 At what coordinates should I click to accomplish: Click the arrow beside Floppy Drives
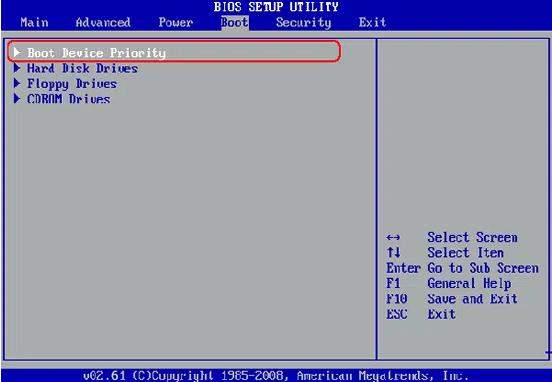(x=17, y=83)
